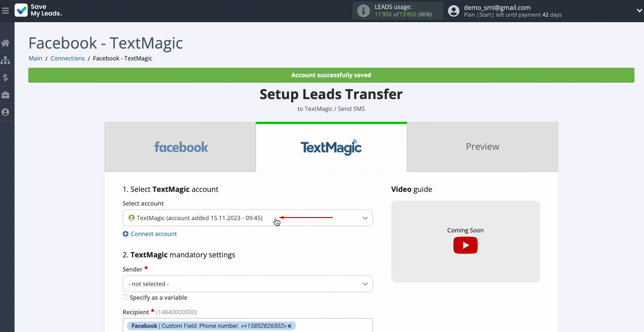The width and height of the screenshot is (644, 332).
Task: Click the Account successfully saved banner
Action: [x=331, y=75]
